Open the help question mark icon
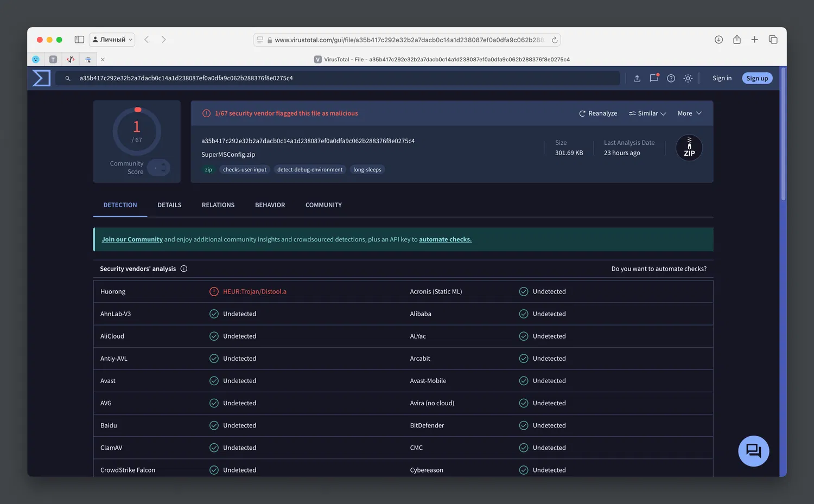Screen dimensions: 814x504 [671, 78]
